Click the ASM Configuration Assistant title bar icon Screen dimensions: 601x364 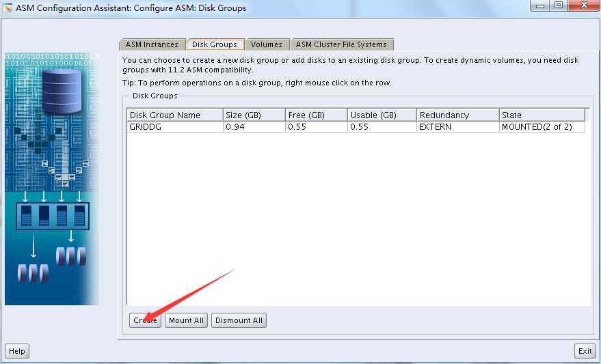point(8,8)
